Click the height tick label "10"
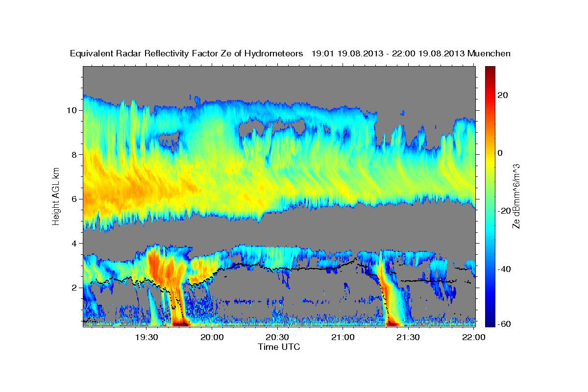This screenshot has height=392, width=588. coord(71,110)
